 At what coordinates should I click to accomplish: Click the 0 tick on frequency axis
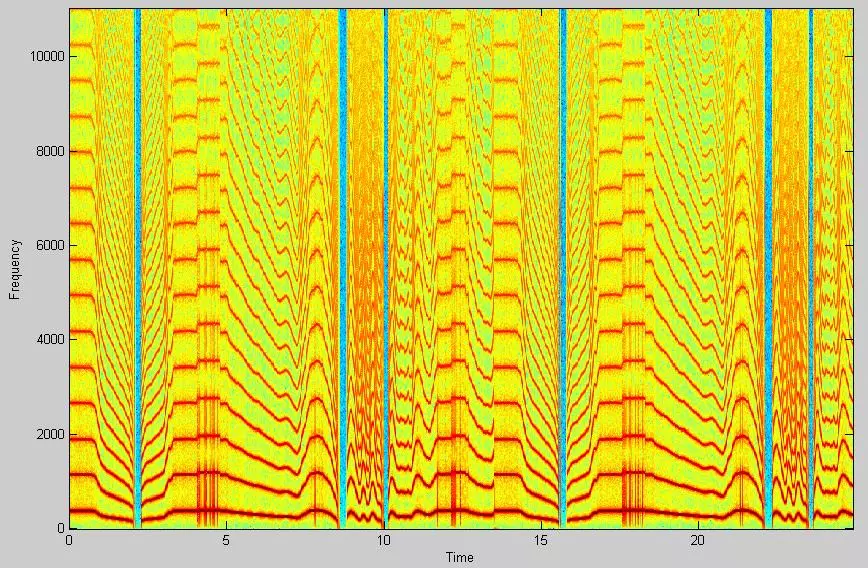tap(59, 528)
